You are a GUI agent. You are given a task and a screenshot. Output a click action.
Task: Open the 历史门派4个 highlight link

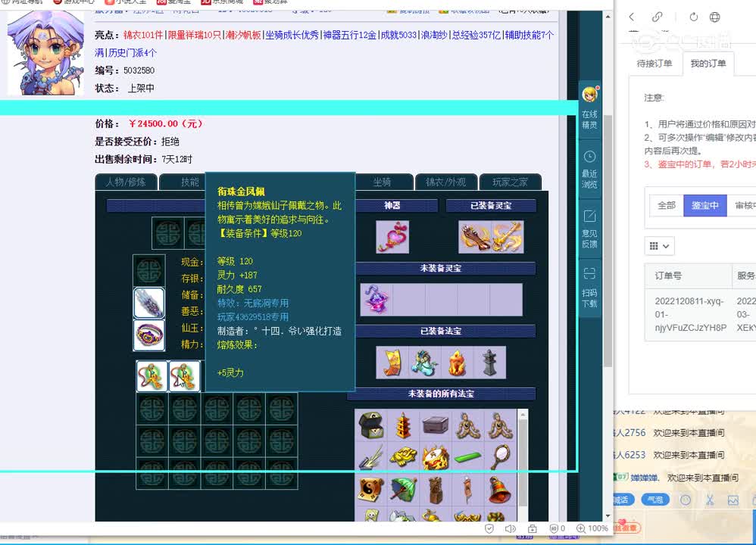[x=132, y=52]
